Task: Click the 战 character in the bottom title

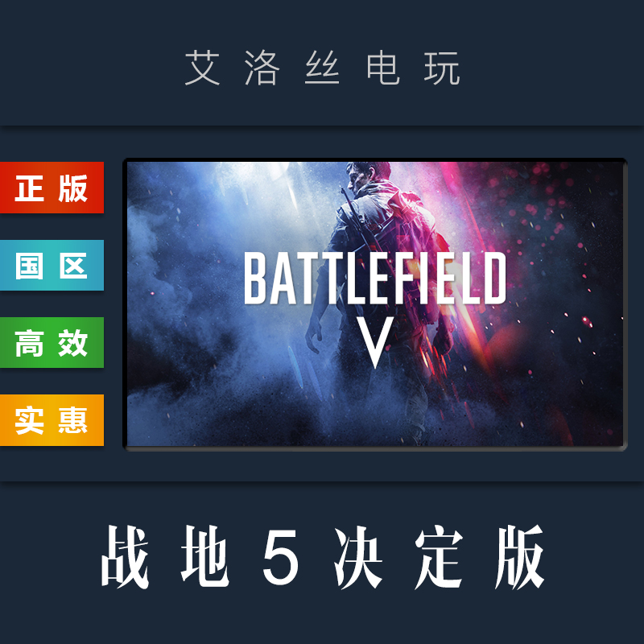Action: (x=125, y=556)
